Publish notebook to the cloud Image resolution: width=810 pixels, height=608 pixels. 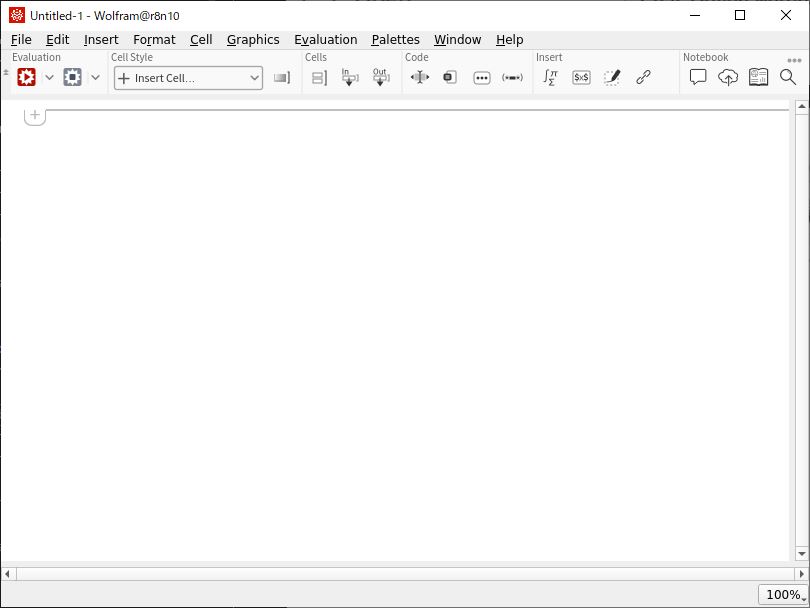(x=728, y=77)
